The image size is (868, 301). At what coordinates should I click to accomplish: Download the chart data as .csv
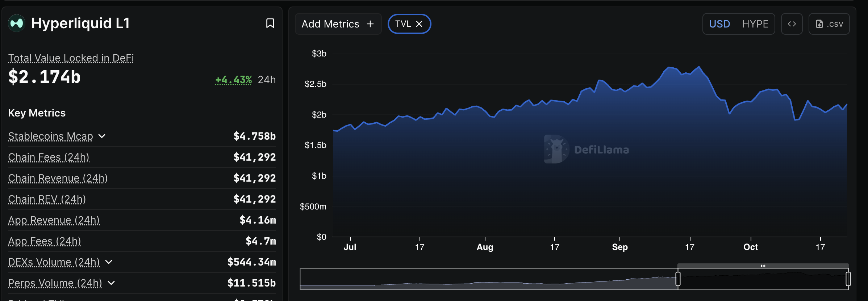coord(829,24)
